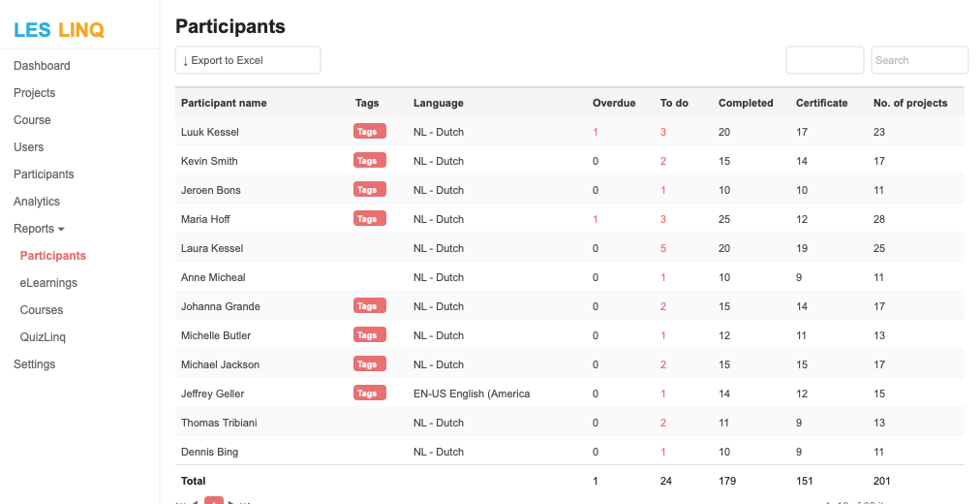Viewport: 980px width, 504px height.
Task: Select the Tags badge on Maria Hoff's row
Action: point(369,219)
